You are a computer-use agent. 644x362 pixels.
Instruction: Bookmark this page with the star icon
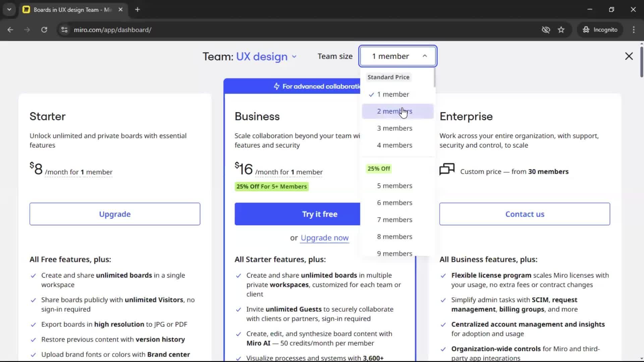[x=561, y=30]
